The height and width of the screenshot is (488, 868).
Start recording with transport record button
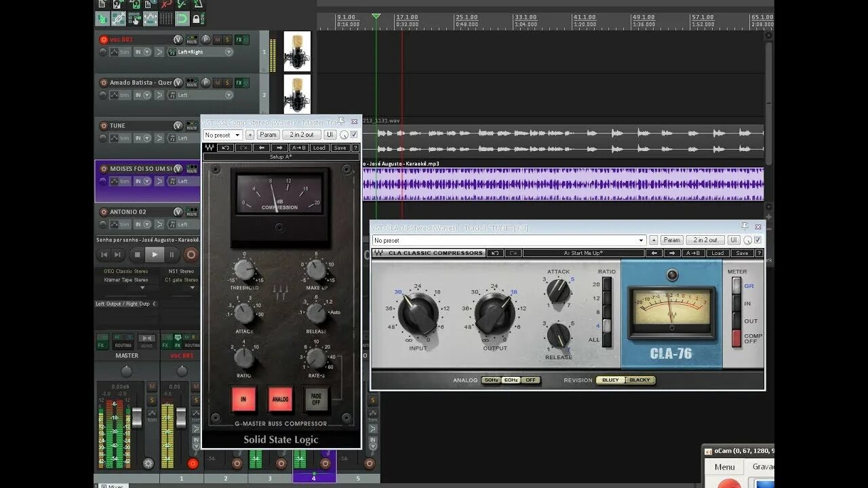pos(191,255)
